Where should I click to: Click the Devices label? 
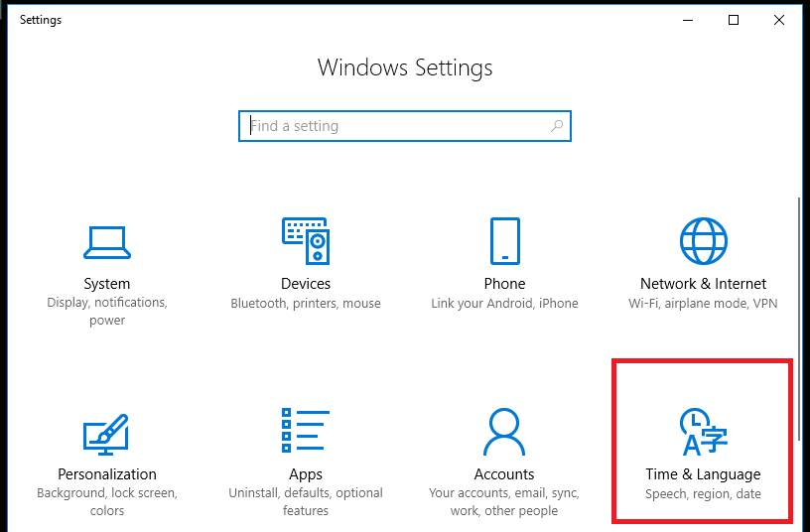click(x=306, y=284)
